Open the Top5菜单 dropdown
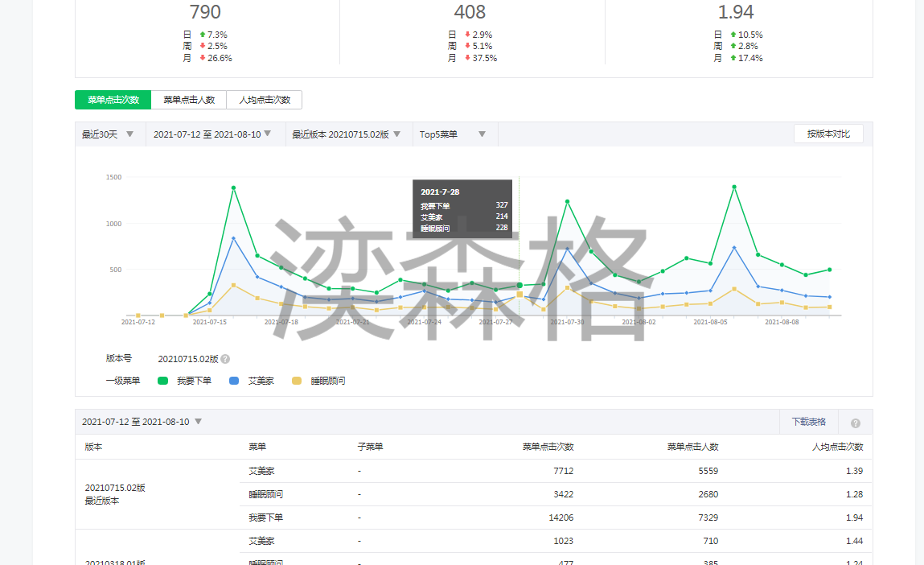The image size is (924, 565). point(453,134)
